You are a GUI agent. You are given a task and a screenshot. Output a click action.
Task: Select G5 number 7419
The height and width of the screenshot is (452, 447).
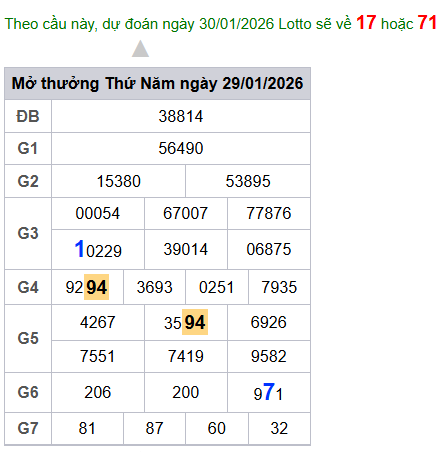pos(186,357)
